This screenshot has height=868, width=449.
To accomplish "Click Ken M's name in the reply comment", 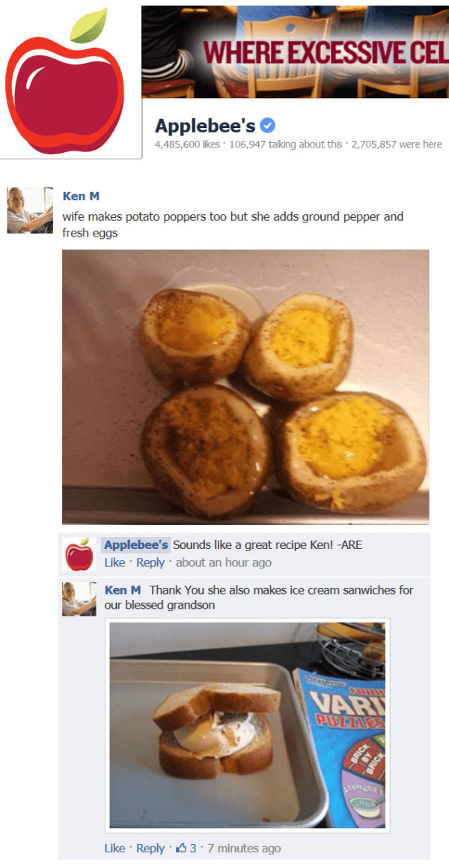I will 122,590.
